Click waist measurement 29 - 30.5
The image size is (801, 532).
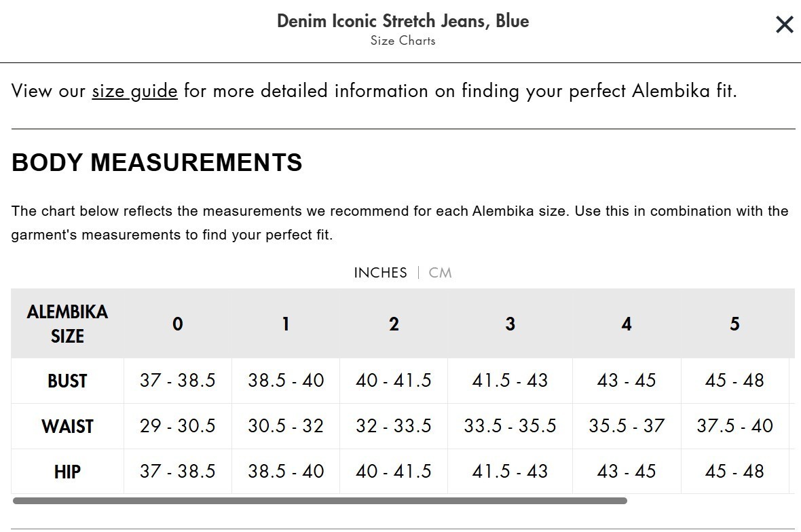[177, 426]
